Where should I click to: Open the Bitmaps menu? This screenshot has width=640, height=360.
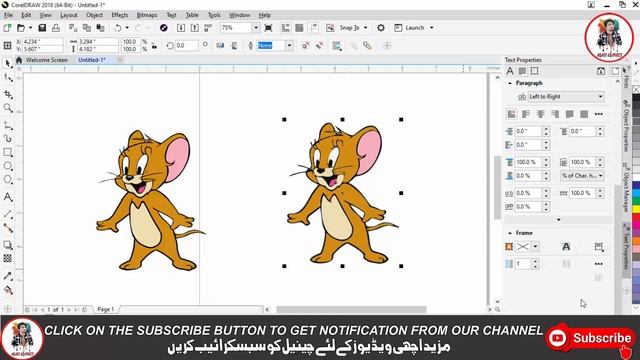(147, 15)
